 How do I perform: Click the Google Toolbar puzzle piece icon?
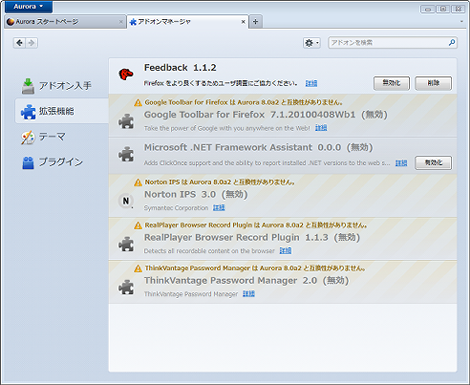tap(126, 121)
